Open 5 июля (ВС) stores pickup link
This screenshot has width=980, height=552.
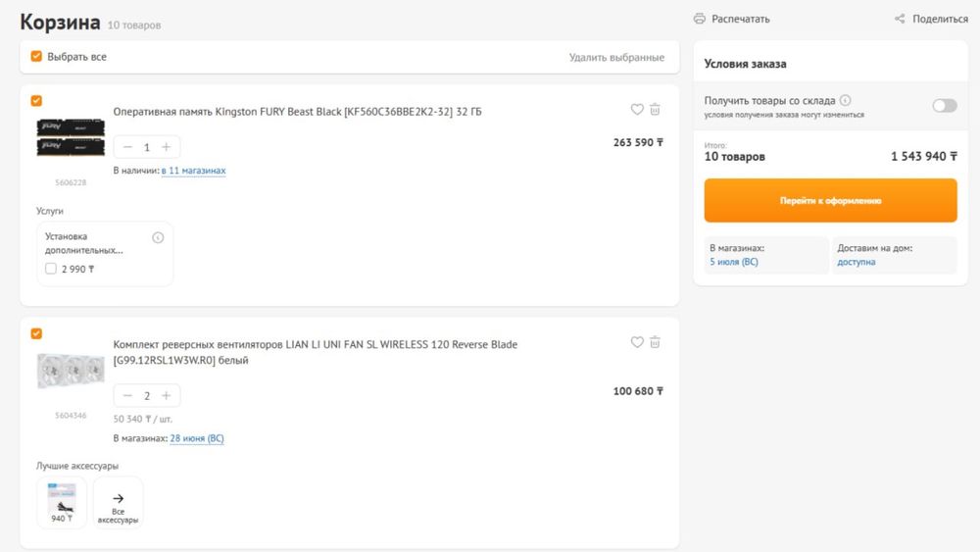click(x=734, y=262)
